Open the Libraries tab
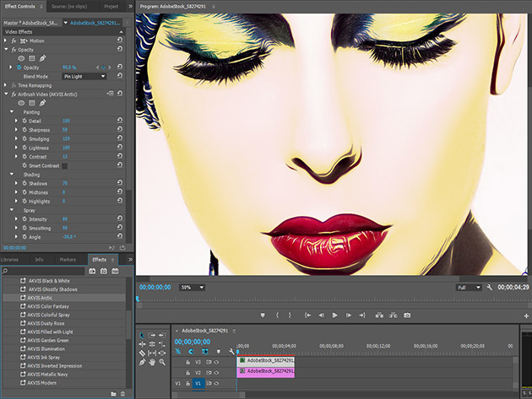 pyautogui.click(x=9, y=260)
